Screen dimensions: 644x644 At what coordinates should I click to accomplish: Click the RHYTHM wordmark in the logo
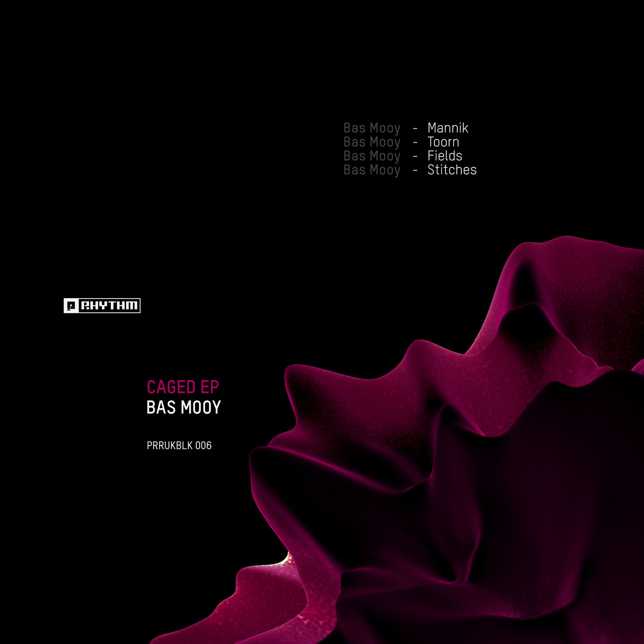pos(109,306)
